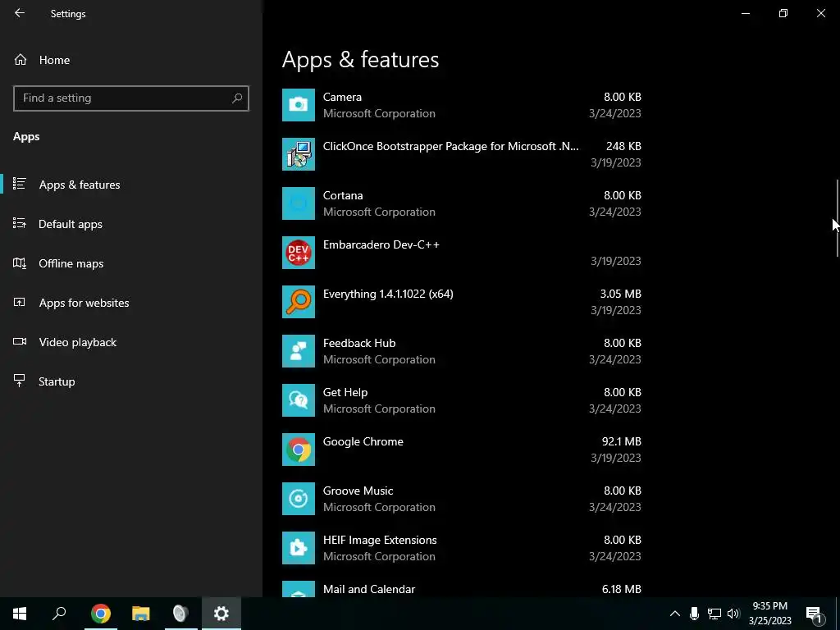Go back using the Settings back arrow
Image resolution: width=840 pixels, height=630 pixels.
20,13
